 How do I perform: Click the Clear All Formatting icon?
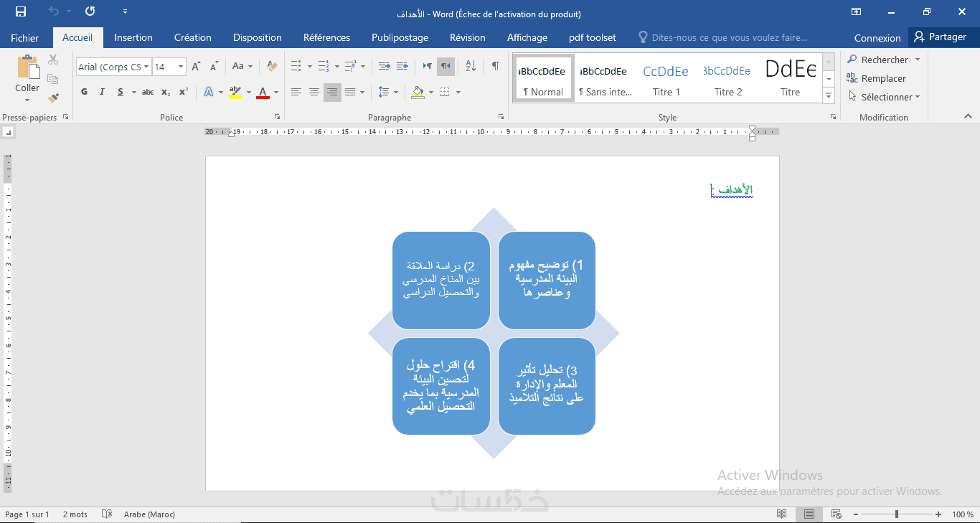[x=272, y=66]
